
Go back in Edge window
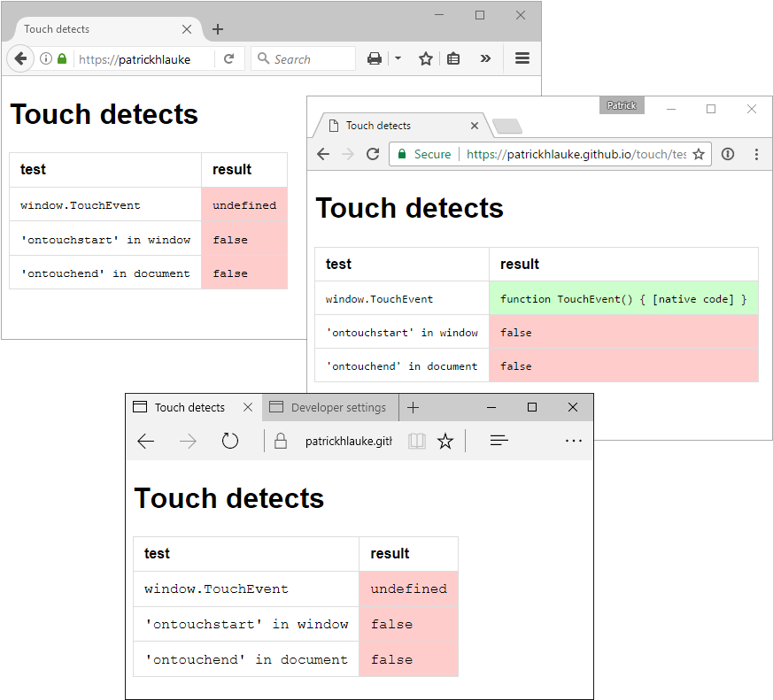(146, 441)
